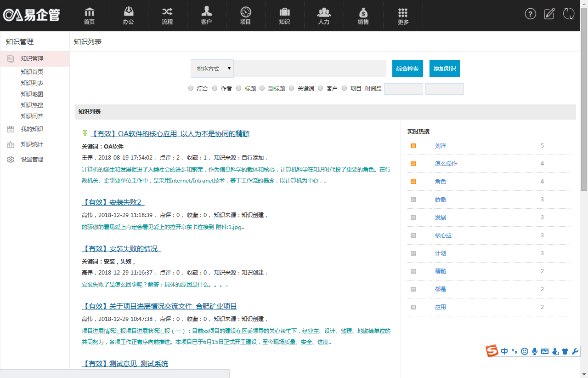The width and height of the screenshot is (588, 378).
Task: Select the 综合 search filter radio button
Action: point(191,88)
